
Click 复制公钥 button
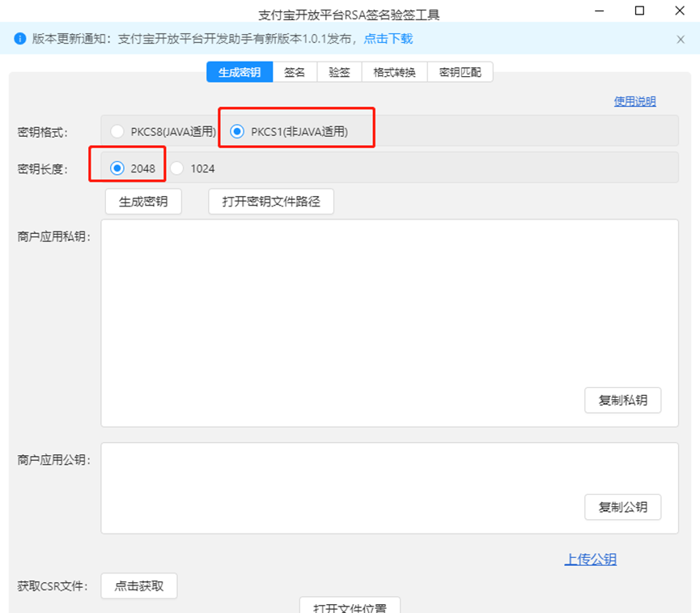point(623,507)
